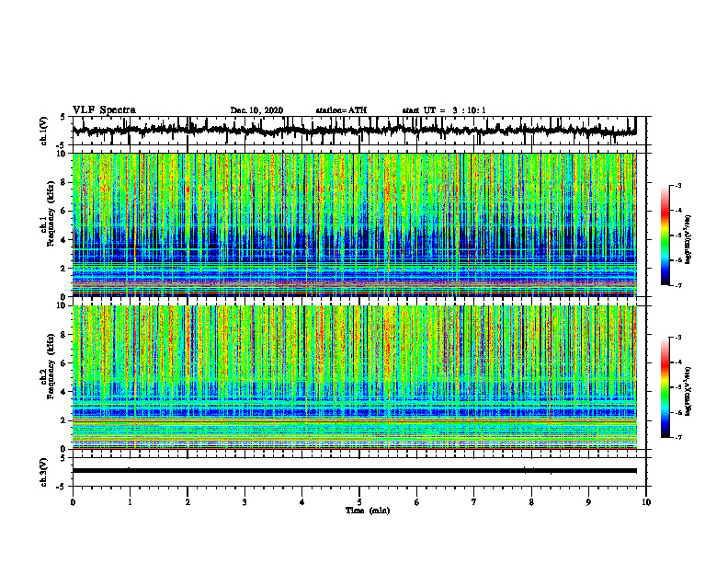Click the "4" kHz tick on ch.1 frequency axis
Screen dimensions: 728x563
point(64,240)
